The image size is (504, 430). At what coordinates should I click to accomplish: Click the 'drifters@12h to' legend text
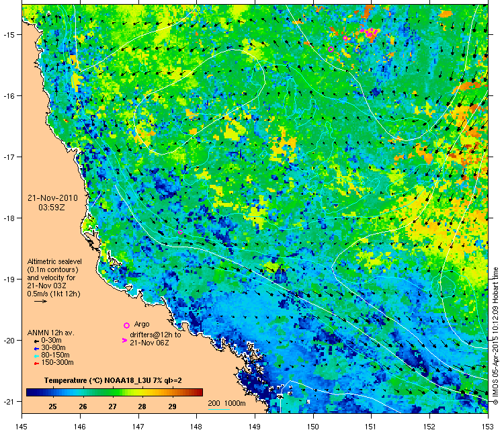coord(156,335)
